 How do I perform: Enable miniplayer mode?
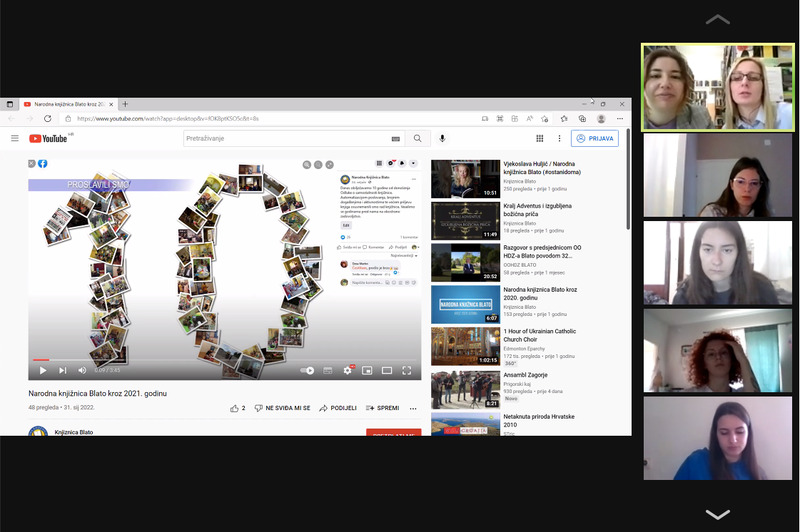click(367, 370)
